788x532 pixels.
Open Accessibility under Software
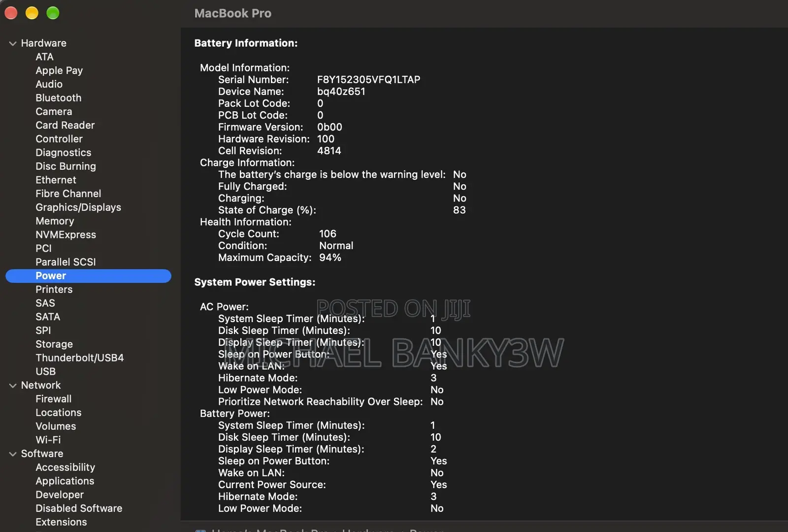[66, 467]
